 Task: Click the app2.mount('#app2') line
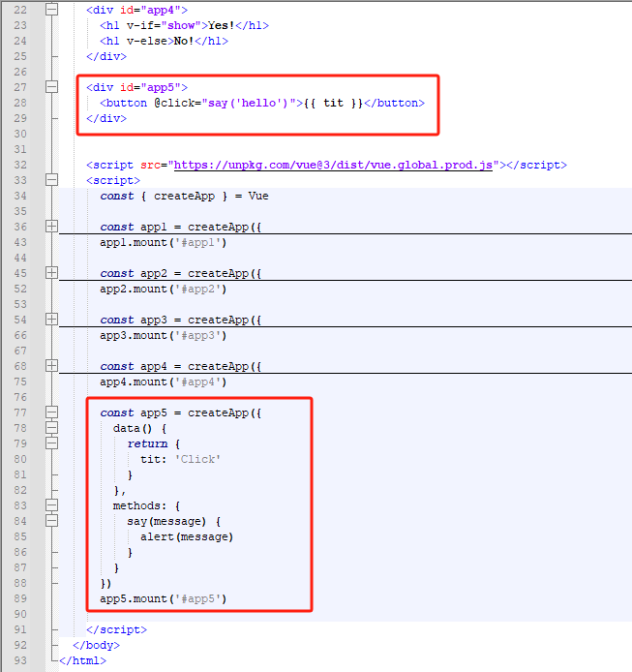tap(163, 289)
